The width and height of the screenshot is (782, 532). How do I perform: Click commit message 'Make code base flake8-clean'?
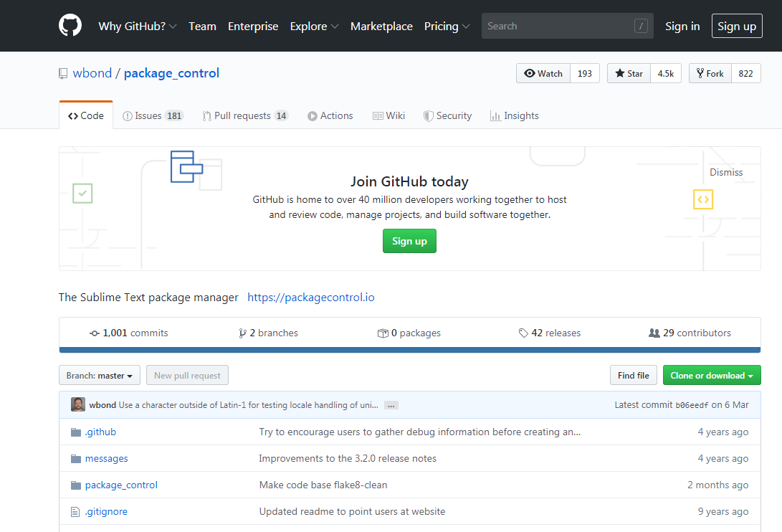[x=323, y=485]
